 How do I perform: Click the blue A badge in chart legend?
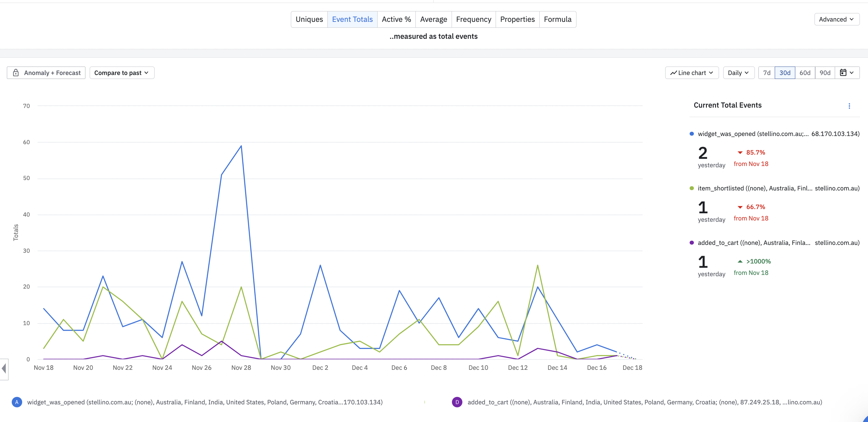[x=17, y=402]
